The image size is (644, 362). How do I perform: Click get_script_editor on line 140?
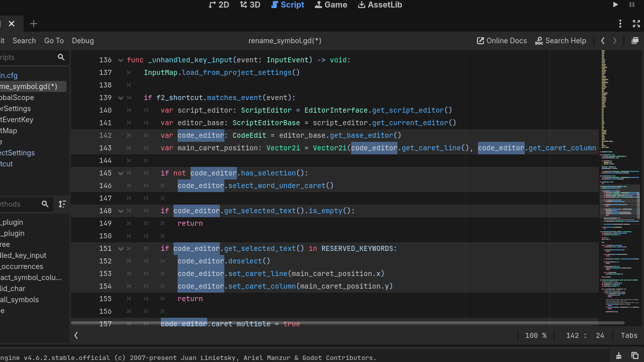408,110
